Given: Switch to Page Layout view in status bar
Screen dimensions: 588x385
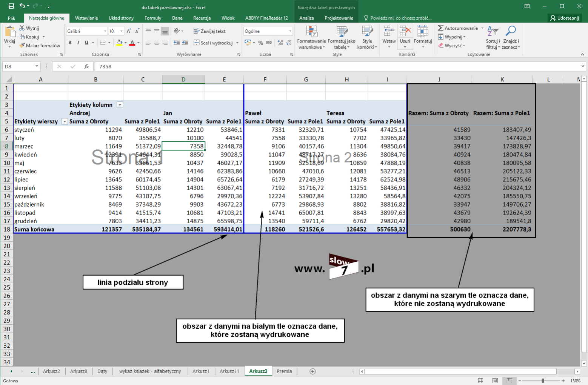Looking at the screenshot, I should (x=495, y=381).
